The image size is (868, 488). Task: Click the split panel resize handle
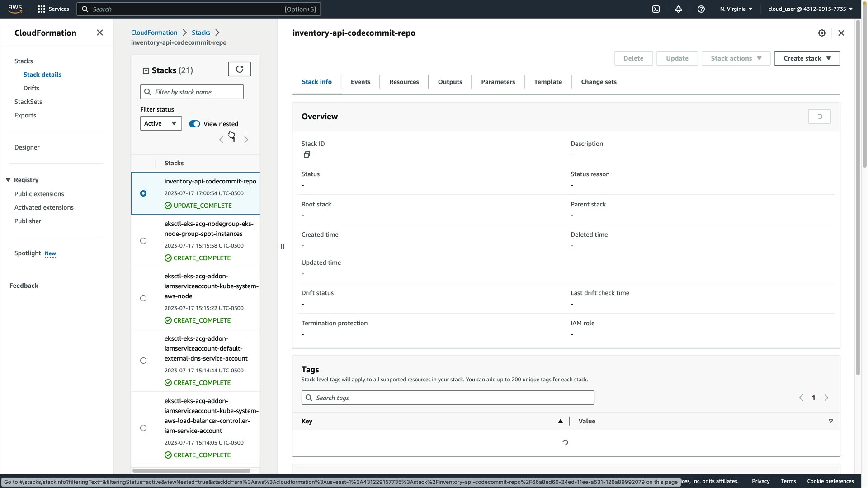[283, 246]
